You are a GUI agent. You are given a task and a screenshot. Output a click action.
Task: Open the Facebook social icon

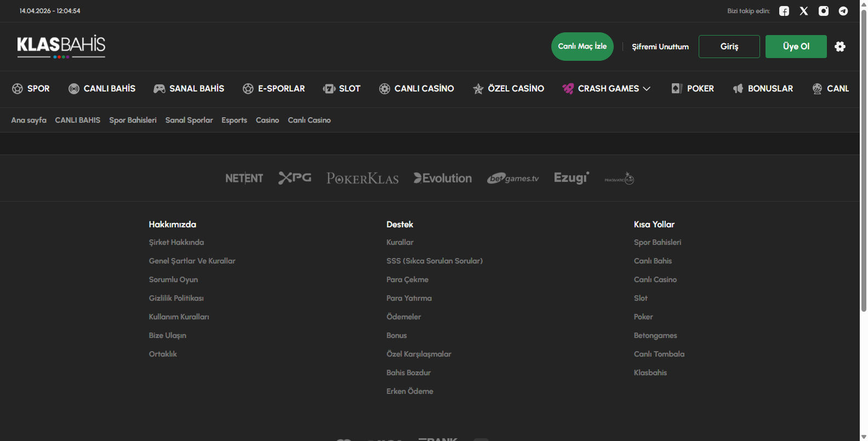(784, 11)
